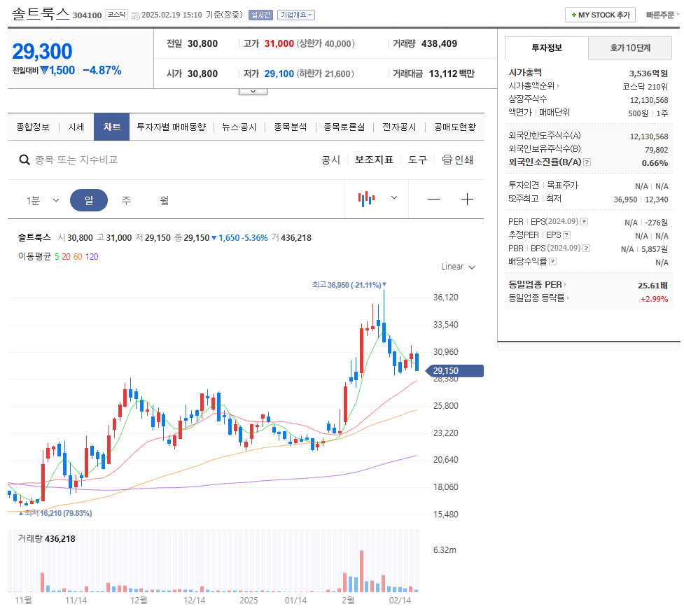The image size is (684, 616).
Task: Click the green 20-day moving average legend
Action: [66, 258]
